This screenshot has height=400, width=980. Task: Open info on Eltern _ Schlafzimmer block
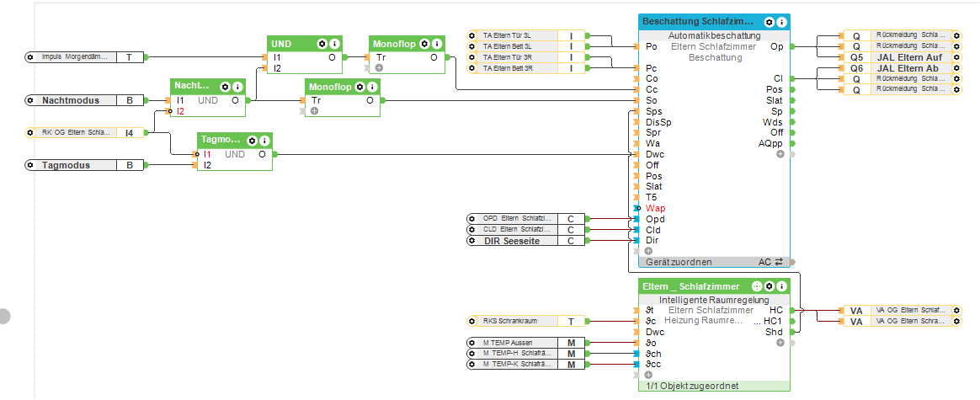(781, 286)
